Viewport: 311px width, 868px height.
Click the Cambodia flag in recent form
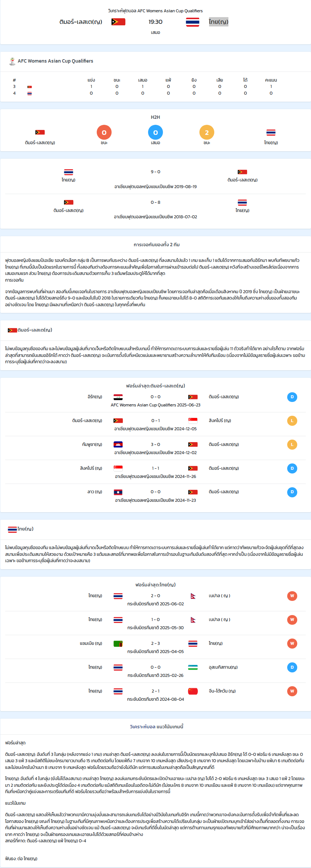coord(118,444)
